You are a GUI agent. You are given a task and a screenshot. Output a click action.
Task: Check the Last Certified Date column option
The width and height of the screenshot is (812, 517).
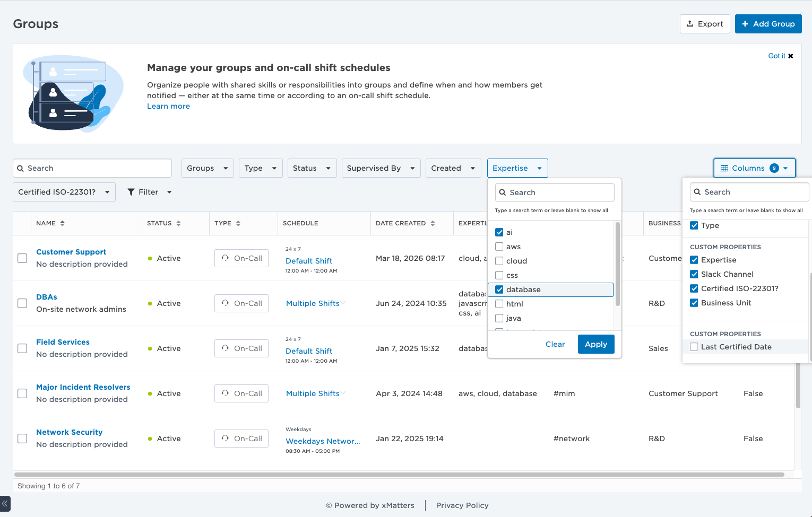tap(694, 347)
